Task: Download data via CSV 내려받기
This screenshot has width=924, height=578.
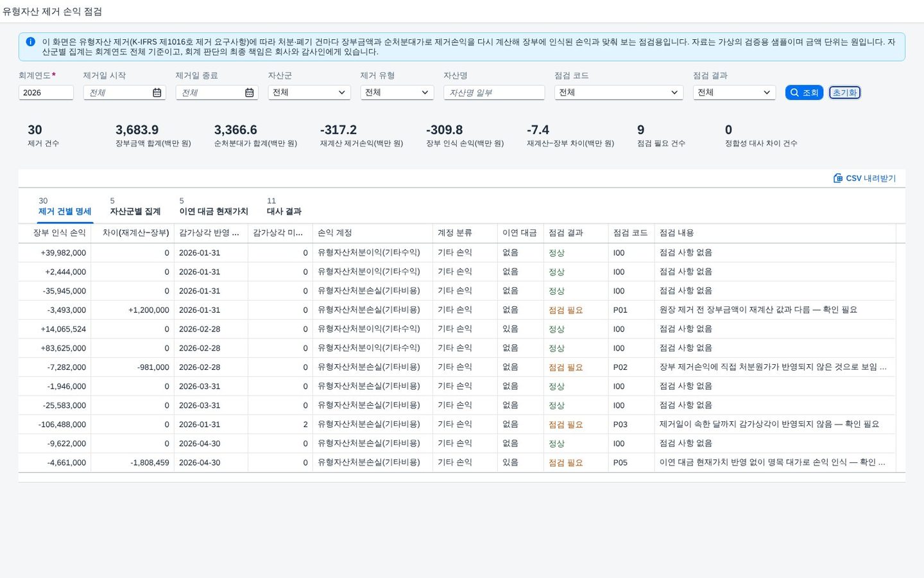Action: [x=864, y=178]
